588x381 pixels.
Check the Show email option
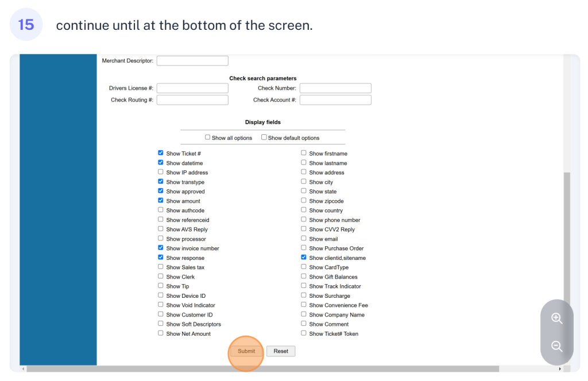click(x=304, y=239)
